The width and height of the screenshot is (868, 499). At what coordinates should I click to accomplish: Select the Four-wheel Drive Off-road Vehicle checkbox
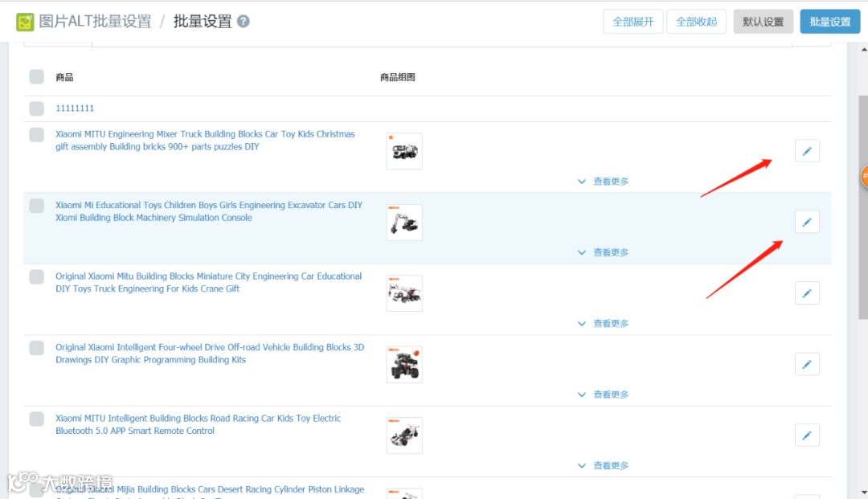36,348
